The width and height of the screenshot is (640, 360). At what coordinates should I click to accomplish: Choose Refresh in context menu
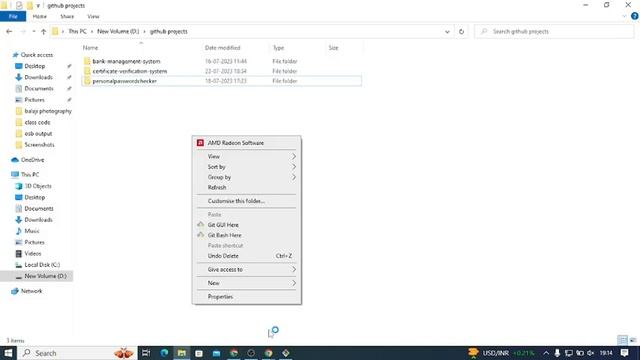[247, 187]
